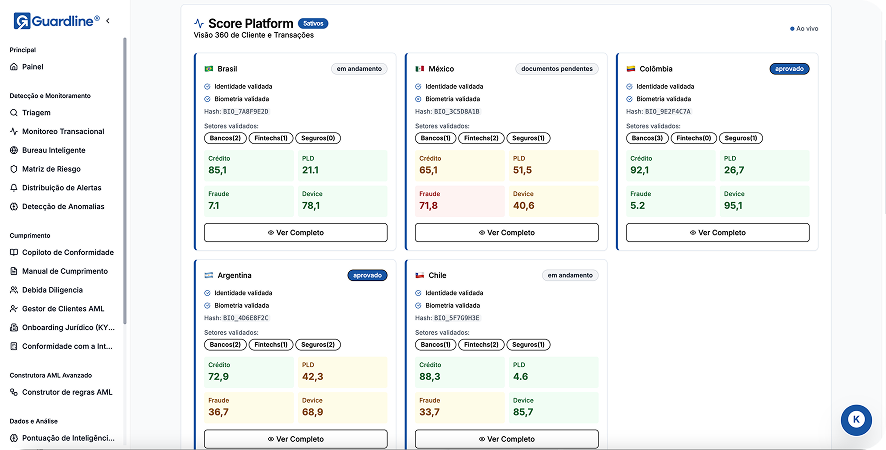Open the Detecção de Anomalias icon
Screen dimensions: 886x450
14,206
